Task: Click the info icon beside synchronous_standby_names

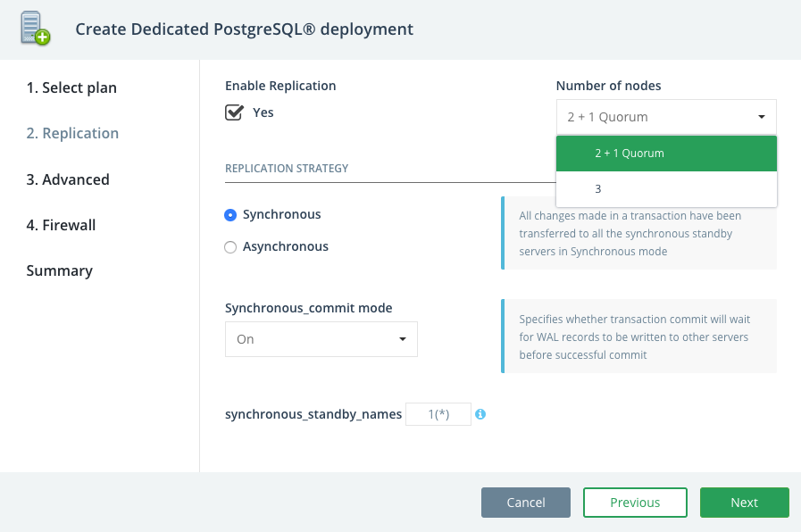Action: tap(480, 414)
